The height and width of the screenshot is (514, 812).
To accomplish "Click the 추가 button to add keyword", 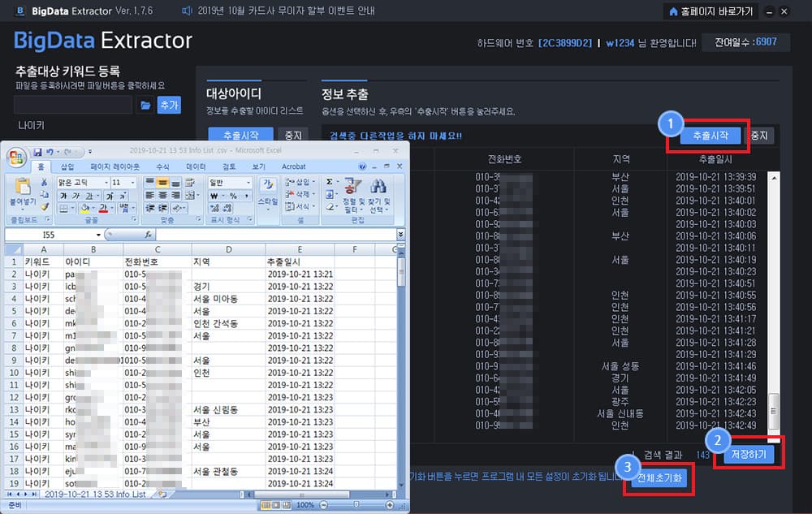I will pos(169,105).
